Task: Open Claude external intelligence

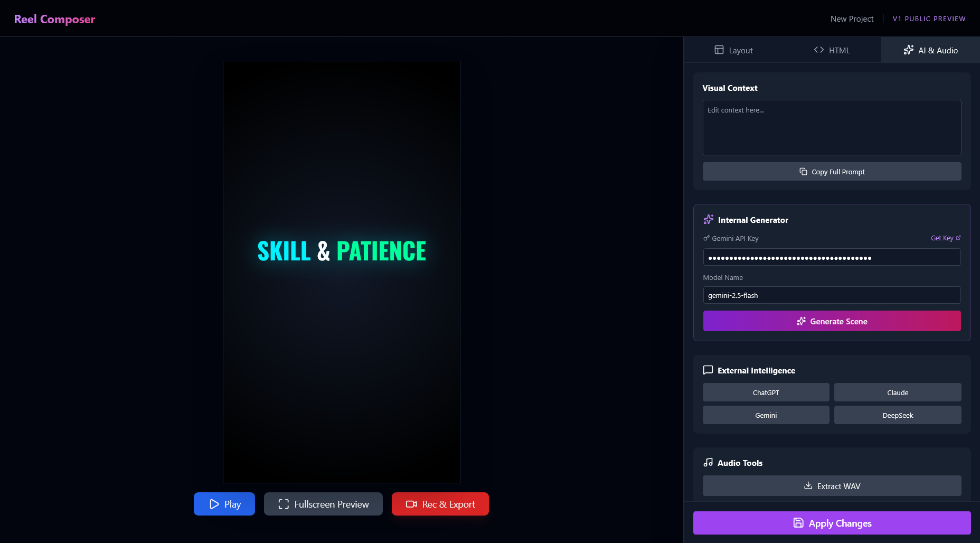Action: coord(898,392)
